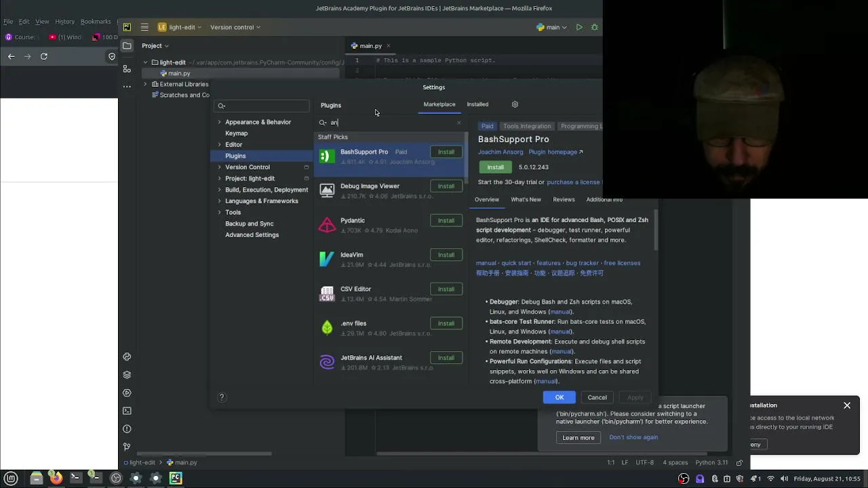Install BashSupport Pro via green button
868x488 pixels.
coord(496,167)
